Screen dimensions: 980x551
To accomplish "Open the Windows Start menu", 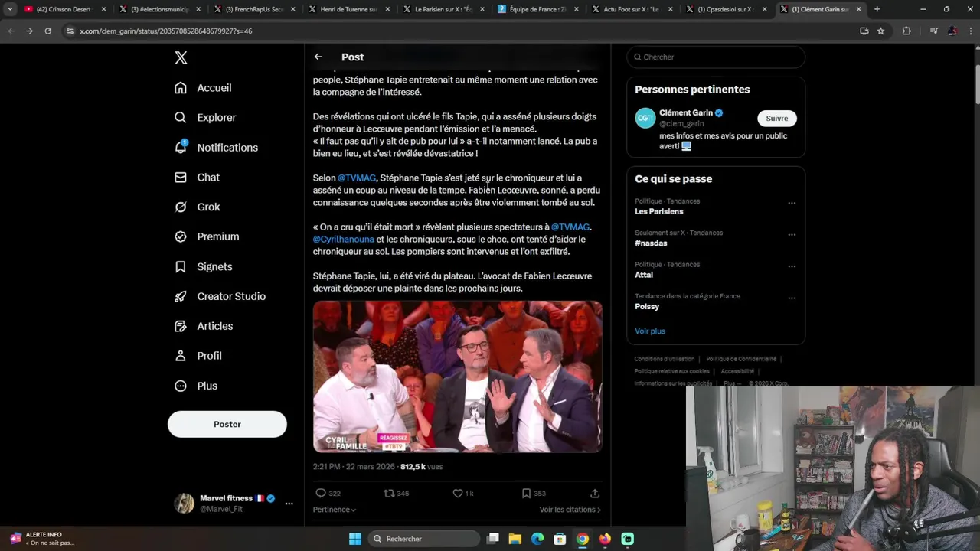I will point(355,539).
